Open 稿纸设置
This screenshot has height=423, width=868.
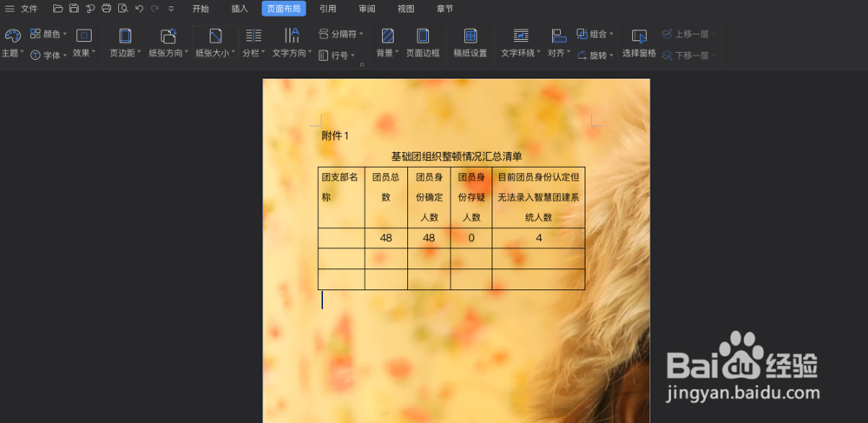pyautogui.click(x=470, y=43)
